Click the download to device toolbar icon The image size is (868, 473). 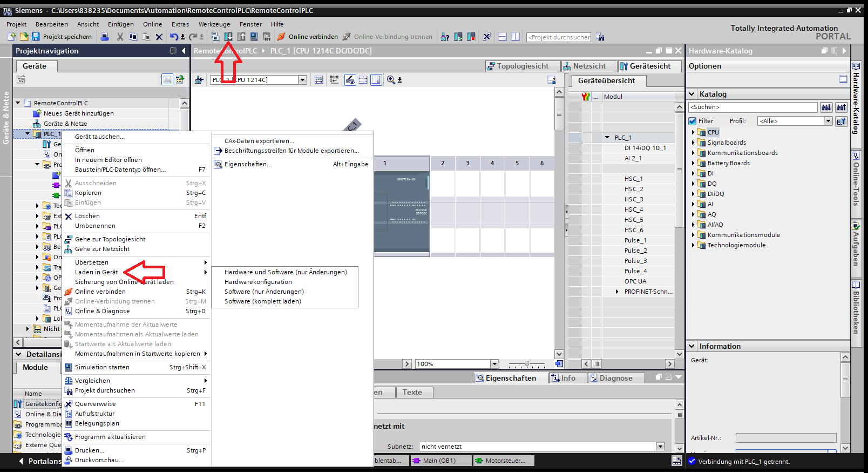[228, 37]
